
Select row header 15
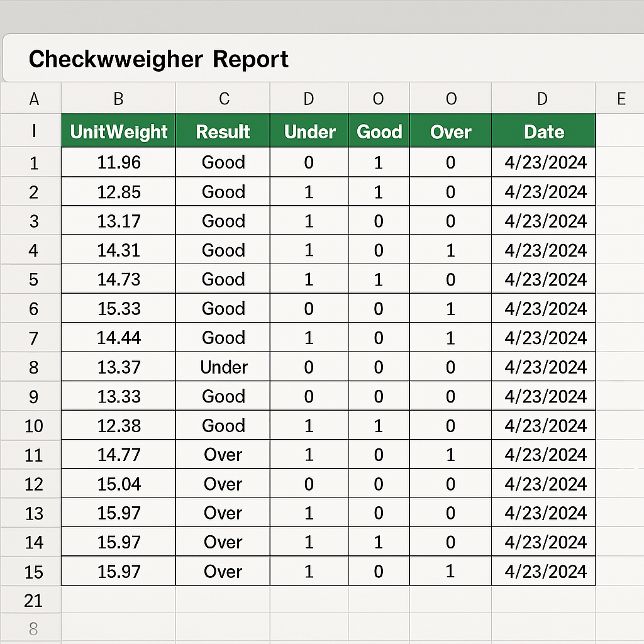[31, 571]
